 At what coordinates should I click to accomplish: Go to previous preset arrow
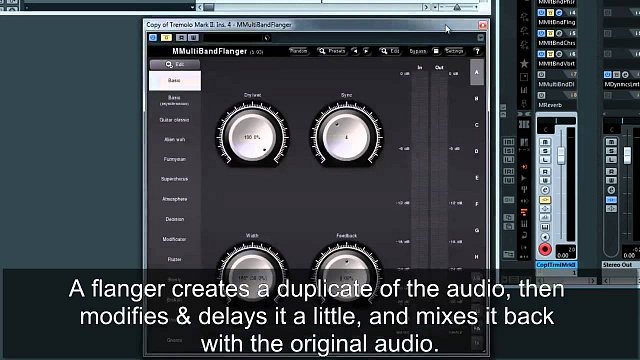[355, 51]
